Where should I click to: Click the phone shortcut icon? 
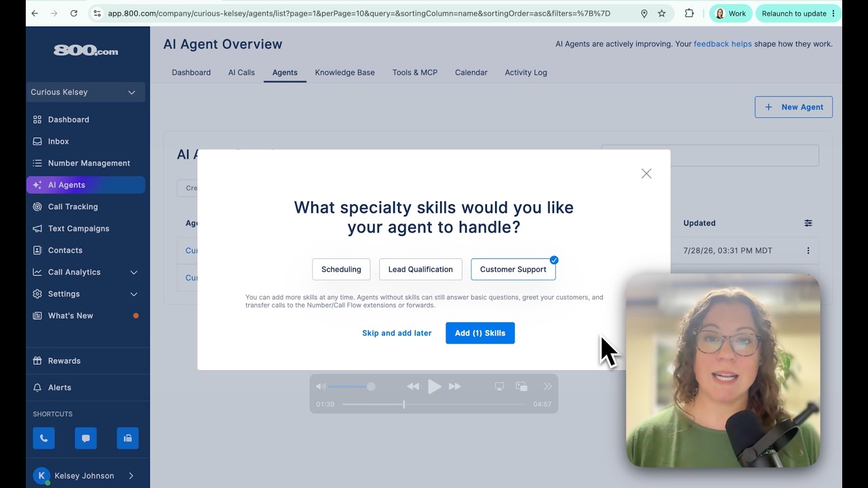[43, 438]
